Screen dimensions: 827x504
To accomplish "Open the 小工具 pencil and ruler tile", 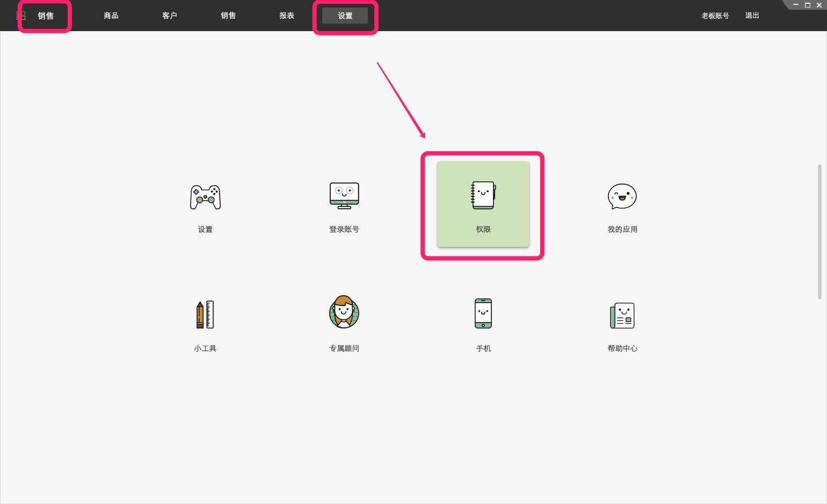I will pyautogui.click(x=205, y=323).
